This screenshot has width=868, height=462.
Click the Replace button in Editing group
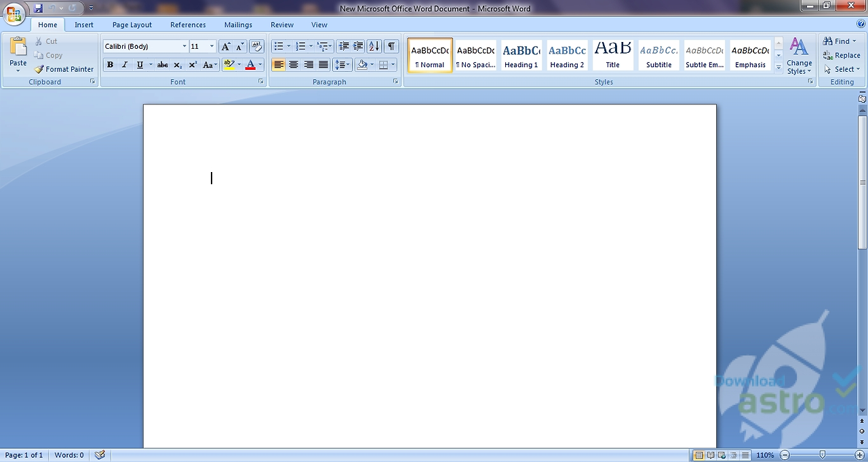[x=842, y=55]
